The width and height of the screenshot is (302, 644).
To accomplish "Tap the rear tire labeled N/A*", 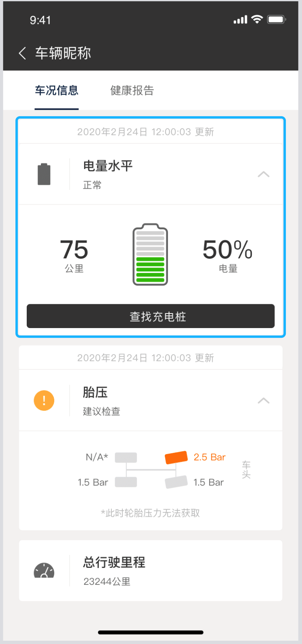I will click(x=126, y=458).
